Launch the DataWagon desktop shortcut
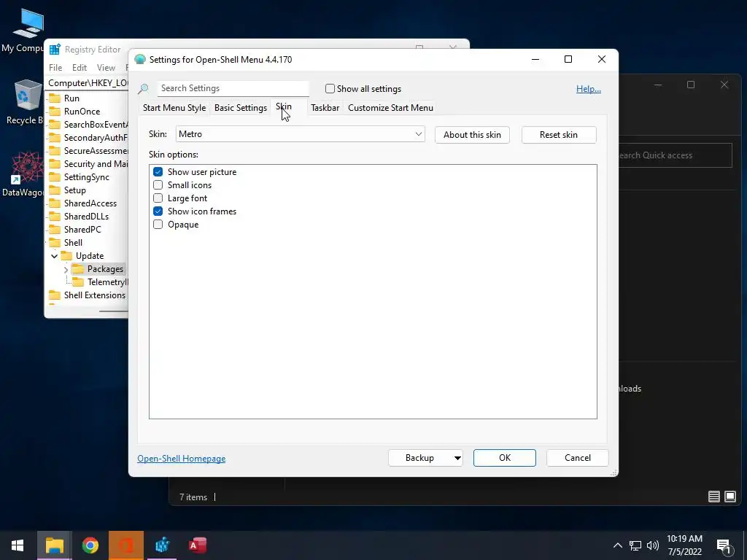The image size is (747, 560). tap(23, 174)
